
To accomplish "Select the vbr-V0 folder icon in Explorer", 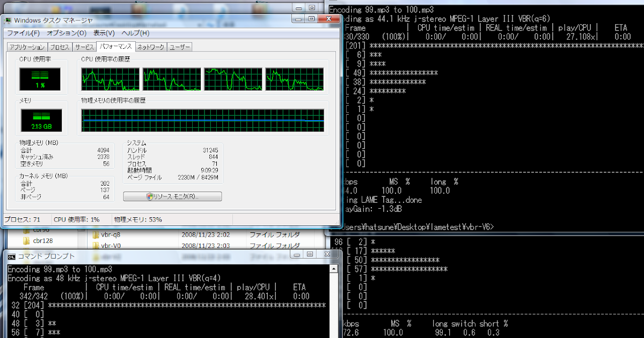I will click(96, 246).
